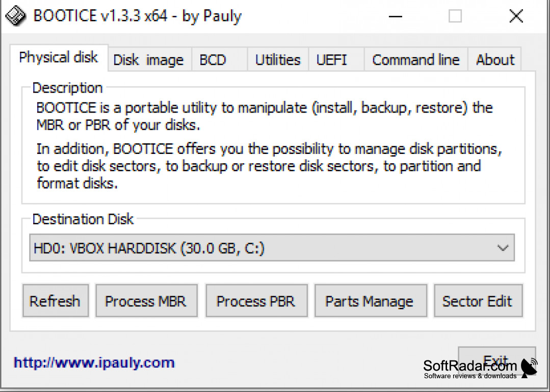Image resolution: width=550 pixels, height=392 pixels.
Task: Go to the About tab
Action: 494,60
